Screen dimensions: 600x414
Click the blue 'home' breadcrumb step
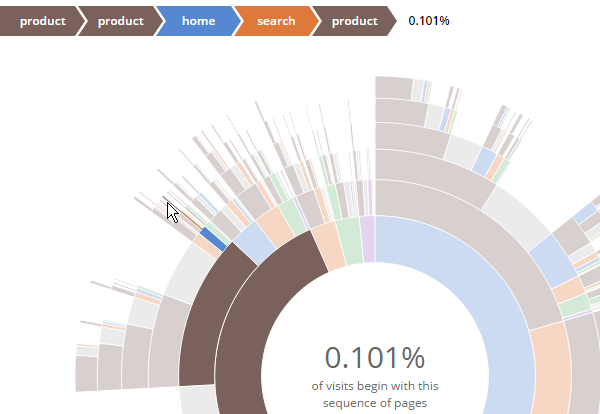pos(198,21)
